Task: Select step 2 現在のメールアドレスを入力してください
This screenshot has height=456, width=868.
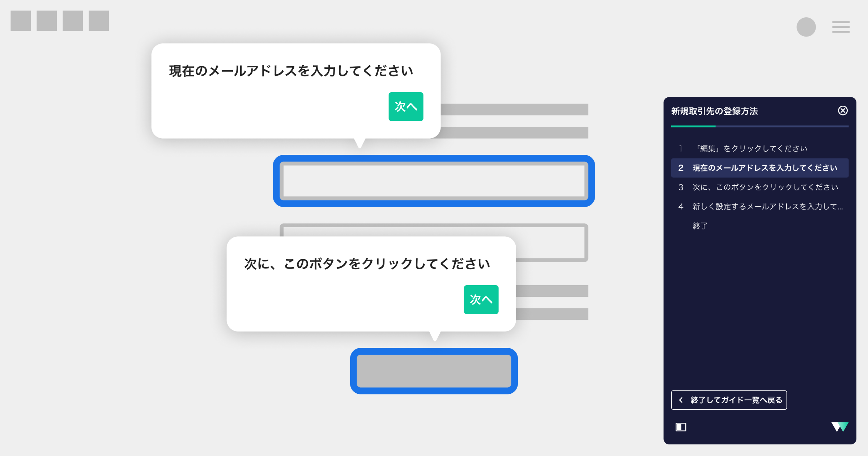Action: [x=759, y=168]
